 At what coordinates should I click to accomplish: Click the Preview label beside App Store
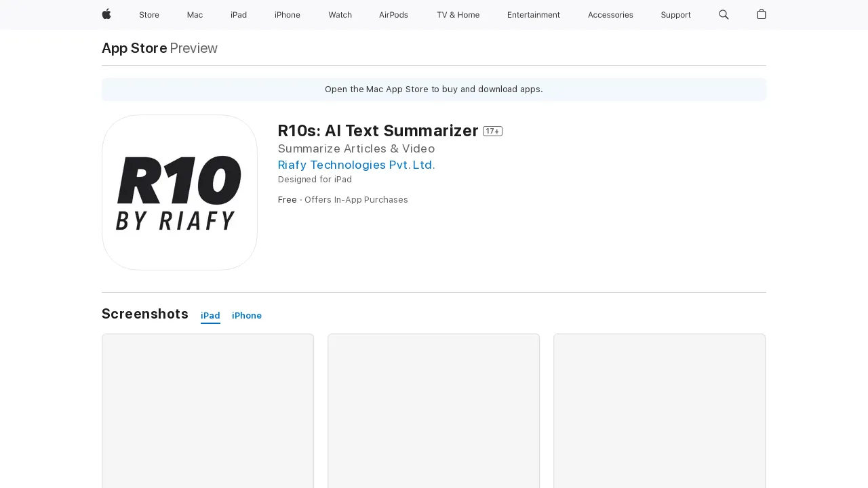click(x=194, y=48)
